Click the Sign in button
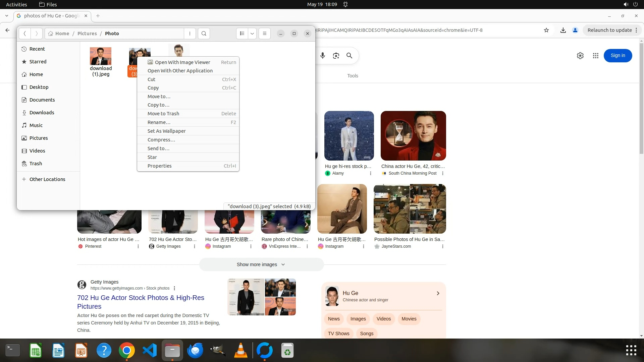Screen dimensions: 644x362 618,56
